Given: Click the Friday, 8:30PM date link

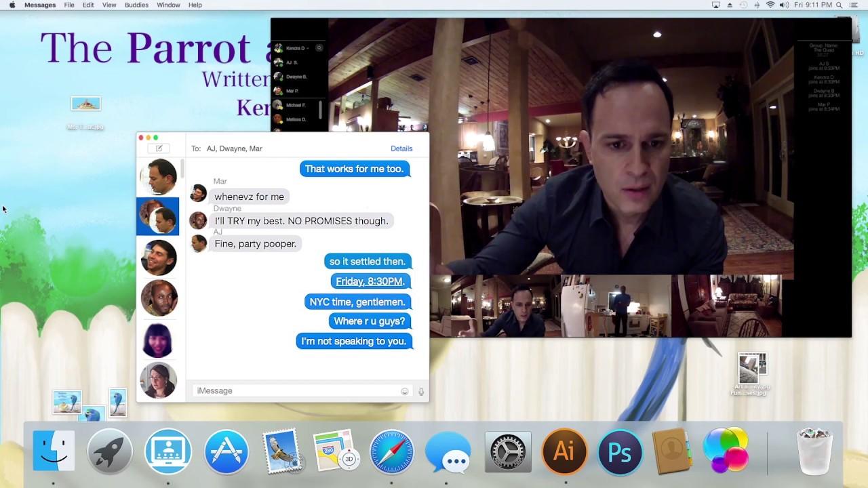Looking at the screenshot, I should tap(369, 281).
